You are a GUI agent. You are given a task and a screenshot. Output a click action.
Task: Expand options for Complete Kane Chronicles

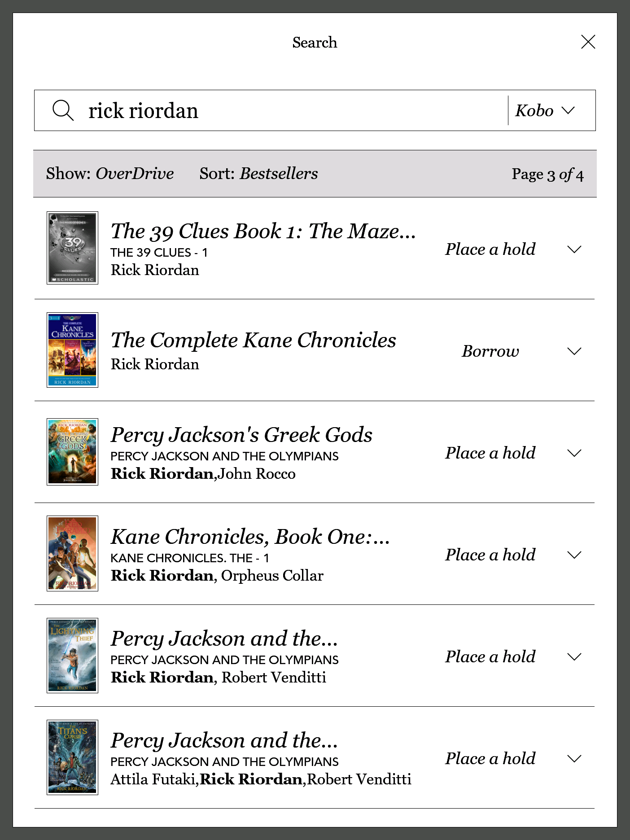click(x=574, y=351)
